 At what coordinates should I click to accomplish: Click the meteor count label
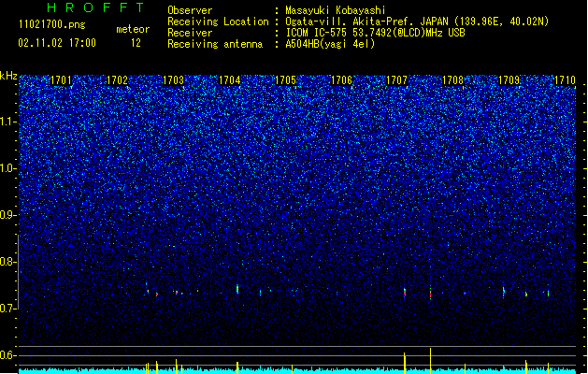133,29
